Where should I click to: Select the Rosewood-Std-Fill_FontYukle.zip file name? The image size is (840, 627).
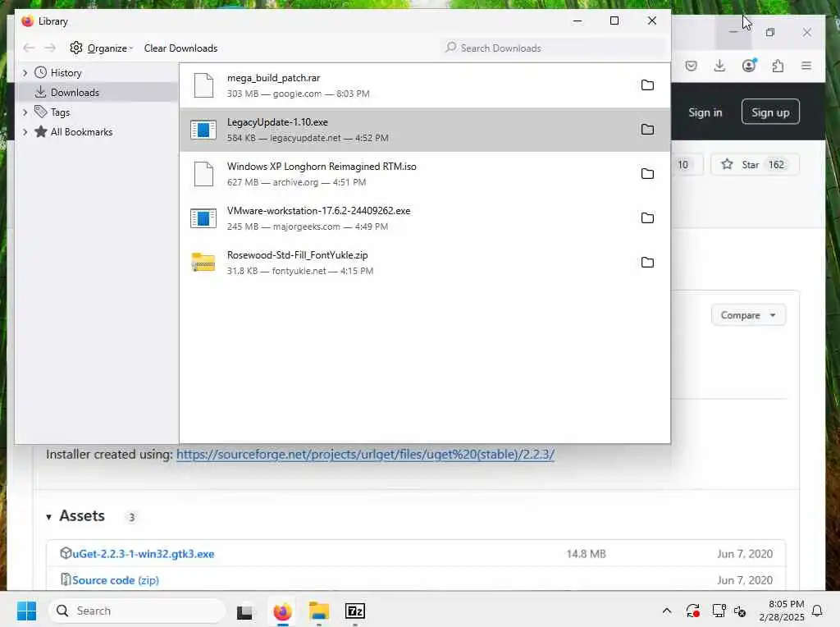297,255
